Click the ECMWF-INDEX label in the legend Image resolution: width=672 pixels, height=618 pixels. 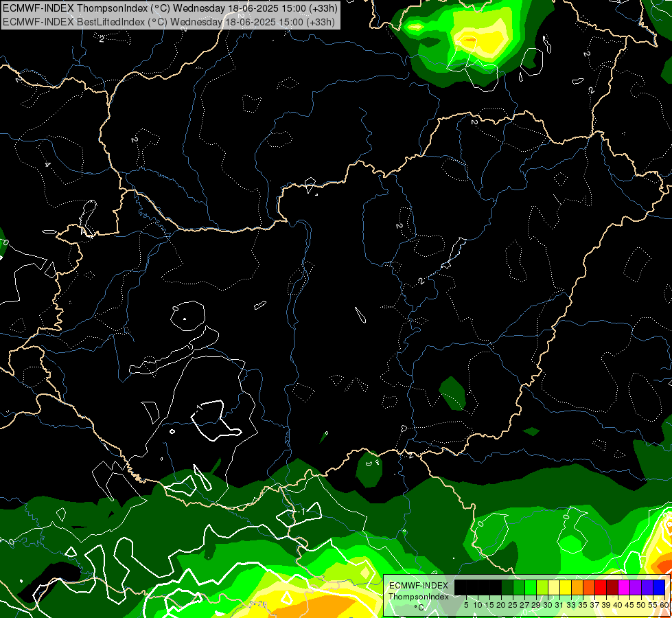point(419,586)
